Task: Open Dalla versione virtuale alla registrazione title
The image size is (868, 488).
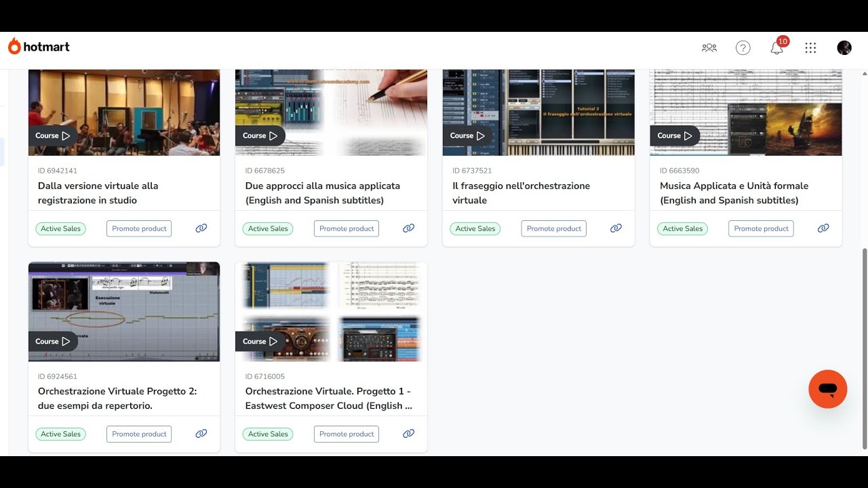Action: pyautogui.click(x=98, y=193)
